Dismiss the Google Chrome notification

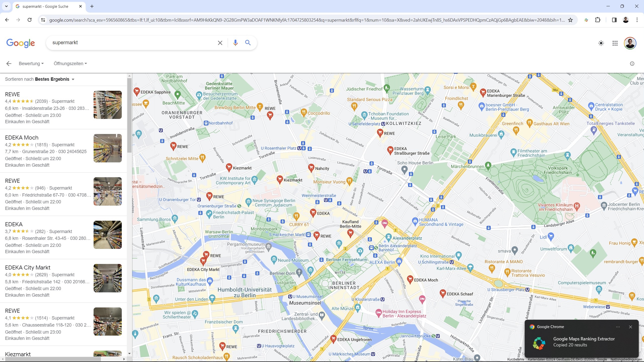630,327
